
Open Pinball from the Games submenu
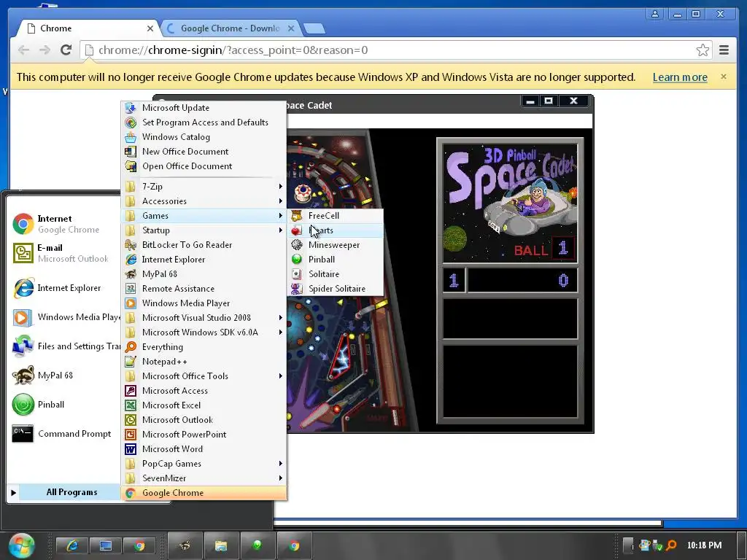(335, 260)
